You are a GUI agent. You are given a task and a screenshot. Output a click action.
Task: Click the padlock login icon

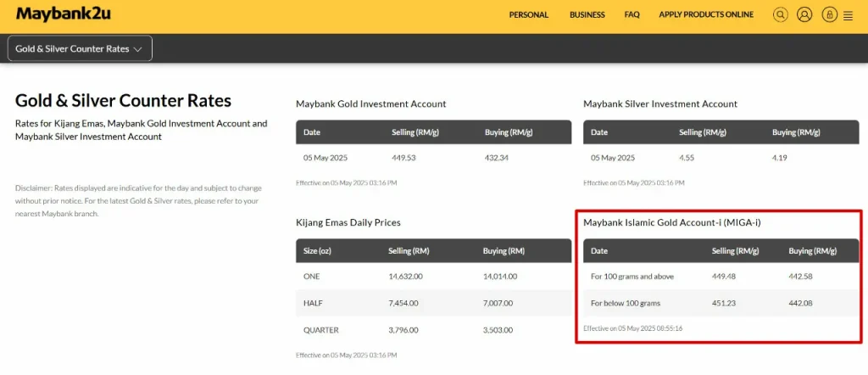point(829,15)
